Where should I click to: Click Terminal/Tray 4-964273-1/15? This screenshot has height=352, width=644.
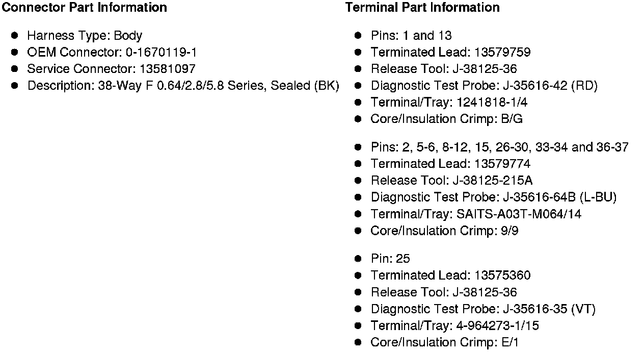454,325
